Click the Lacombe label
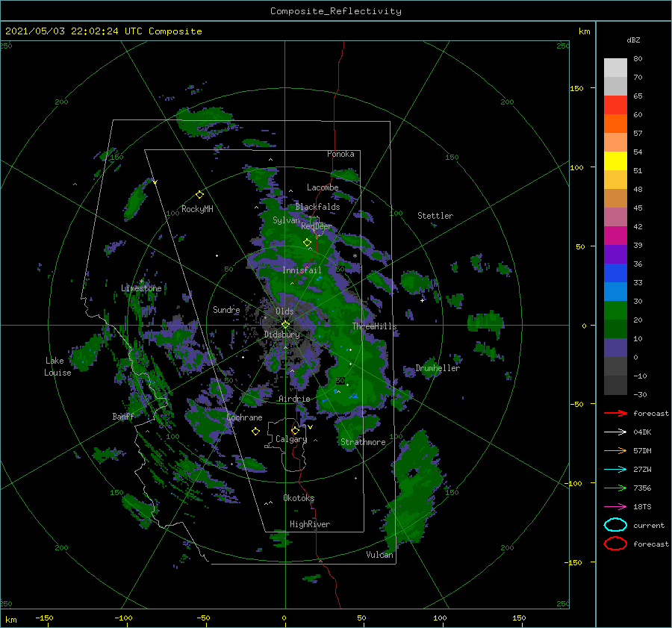Image resolution: width=672 pixels, height=628 pixels. [x=323, y=187]
